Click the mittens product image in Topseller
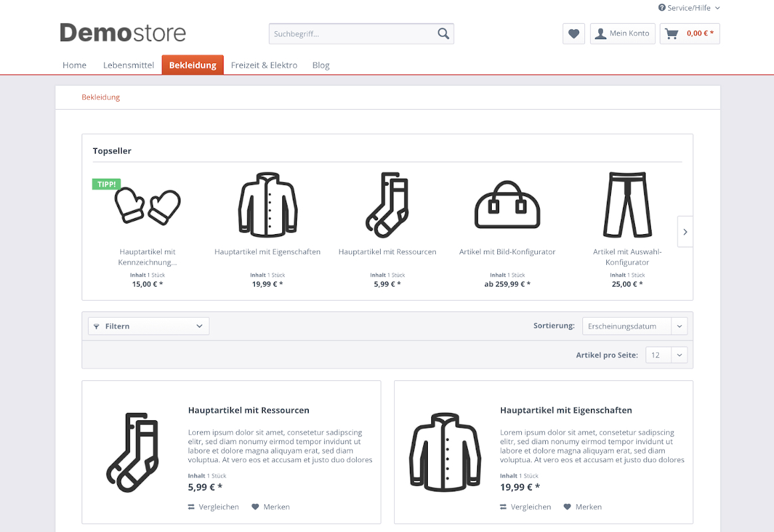 pyautogui.click(x=147, y=205)
